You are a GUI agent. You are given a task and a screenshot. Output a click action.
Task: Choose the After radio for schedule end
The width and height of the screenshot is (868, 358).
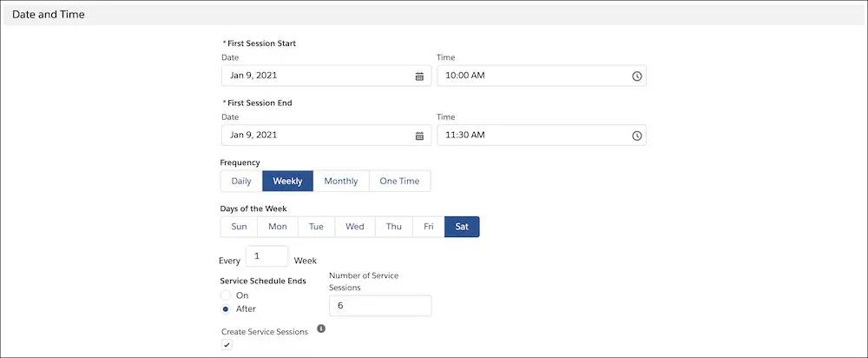tap(226, 309)
